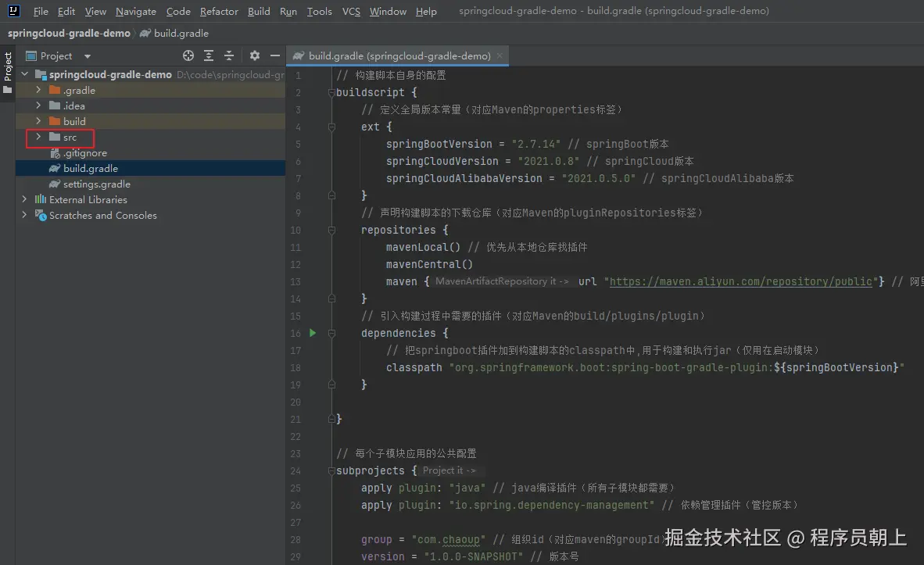924x565 pixels.
Task: Open the Refactor menu
Action: [x=219, y=11]
